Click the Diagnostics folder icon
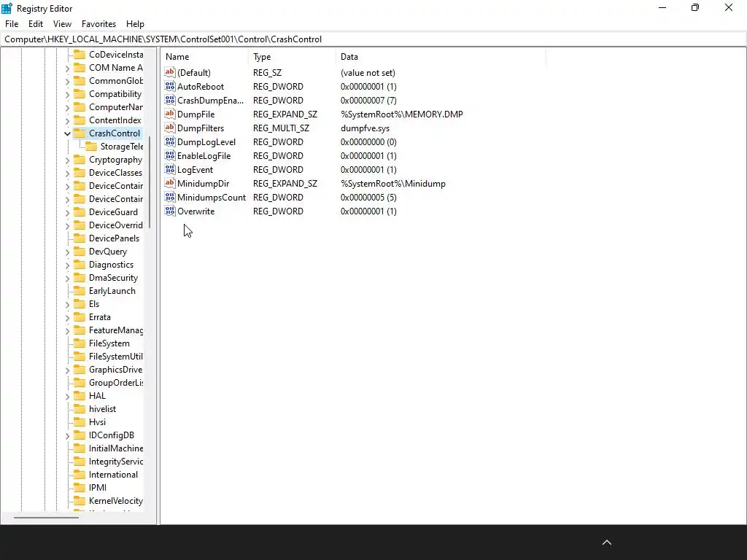747x560 pixels. pos(80,265)
